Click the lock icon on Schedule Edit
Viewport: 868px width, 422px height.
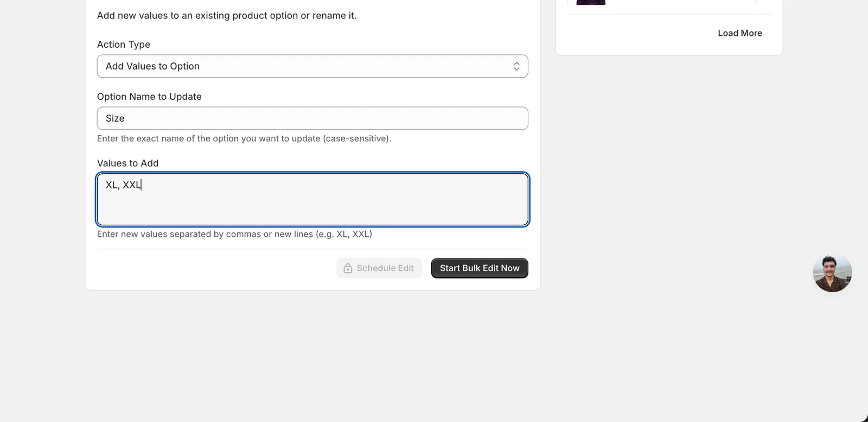pos(348,268)
